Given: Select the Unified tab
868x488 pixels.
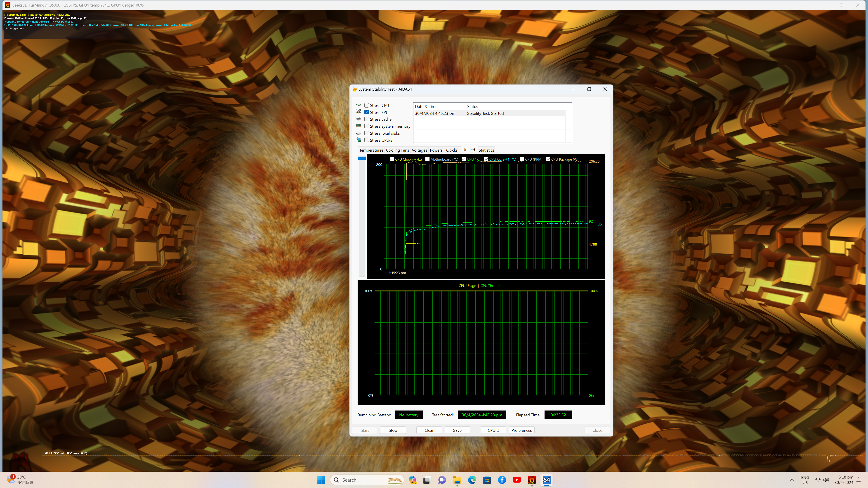Looking at the screenshot, I should coord(468,150).
